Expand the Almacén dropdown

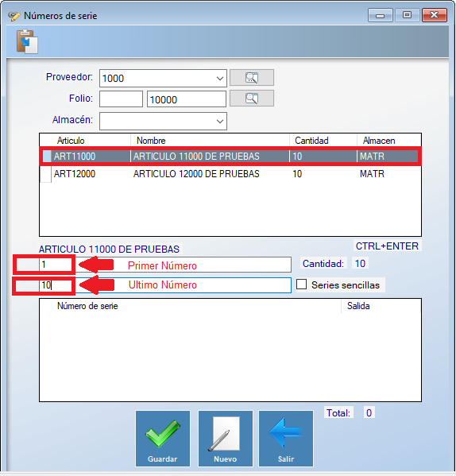point(220,121)
